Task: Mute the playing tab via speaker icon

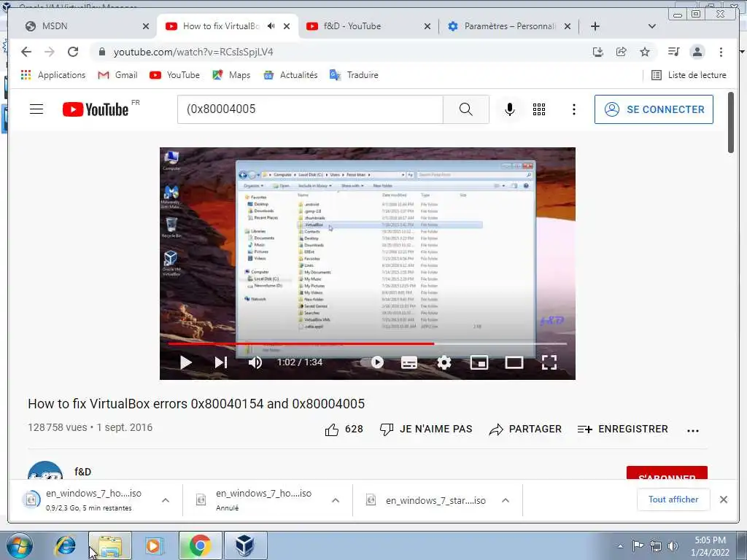Action: pyautogui.click(x=271, y=26)
